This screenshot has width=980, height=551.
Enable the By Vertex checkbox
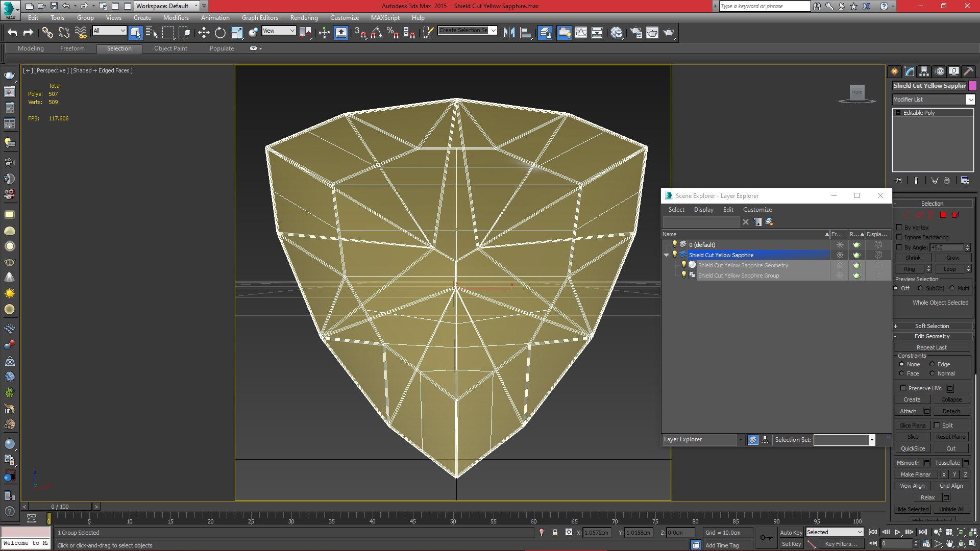pyautogui.click(x=899, y=228)
